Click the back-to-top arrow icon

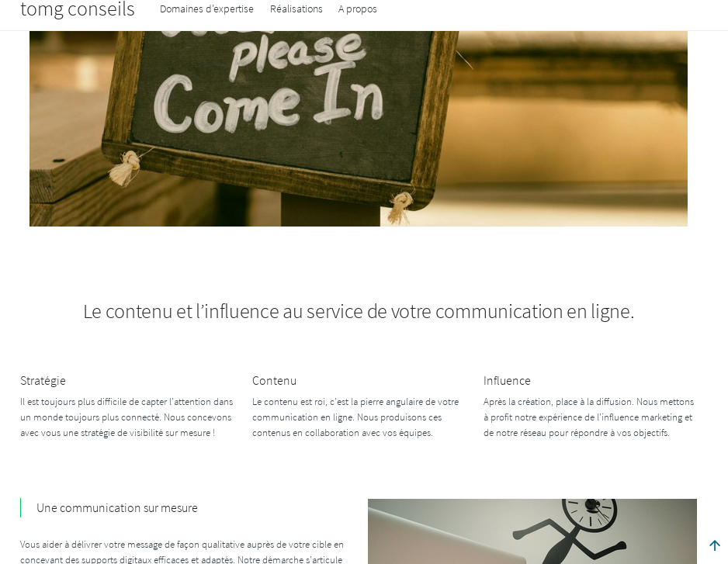pos(715,545)
